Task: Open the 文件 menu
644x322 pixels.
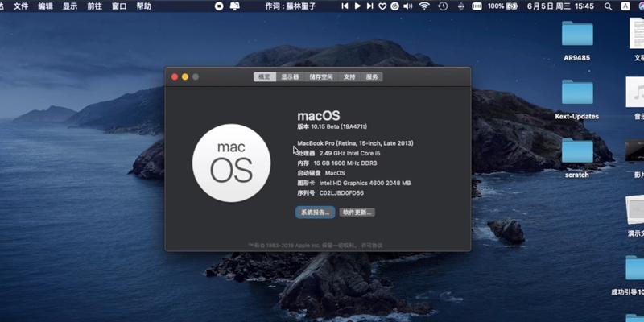Action: coord(21,6)
